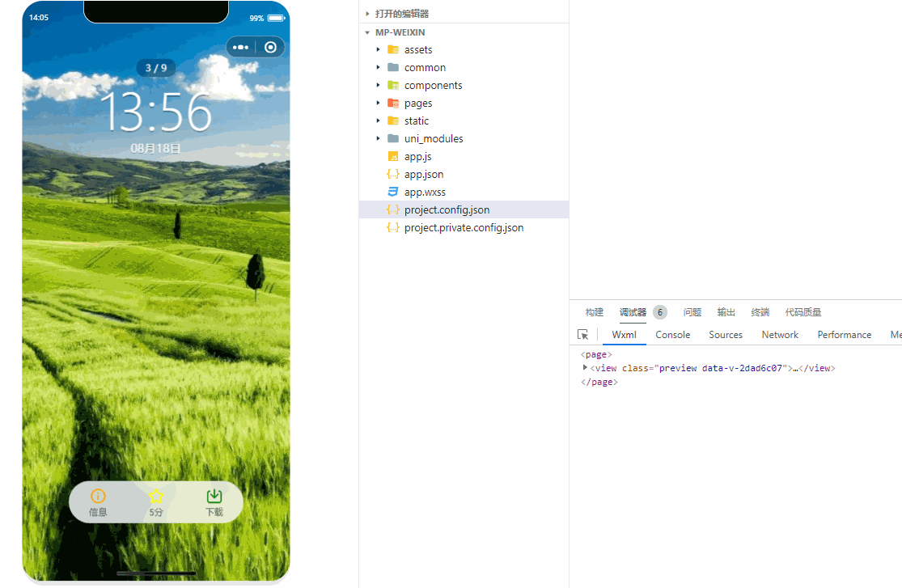Select the element inspector picker icon
This screenshot has height=588, width=902.
(582, 334)
